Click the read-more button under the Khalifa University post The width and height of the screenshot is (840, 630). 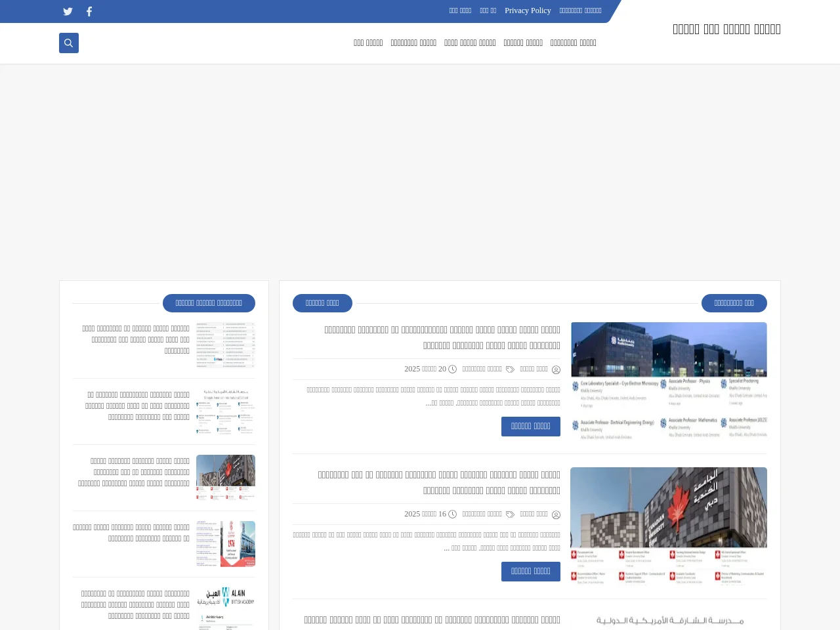point(531,427)
